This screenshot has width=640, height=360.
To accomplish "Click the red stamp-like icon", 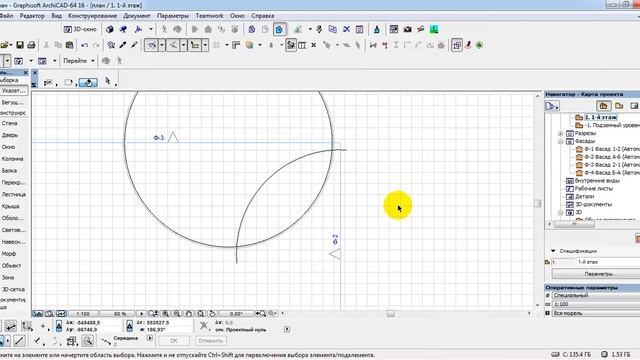I will click(468, 45).
